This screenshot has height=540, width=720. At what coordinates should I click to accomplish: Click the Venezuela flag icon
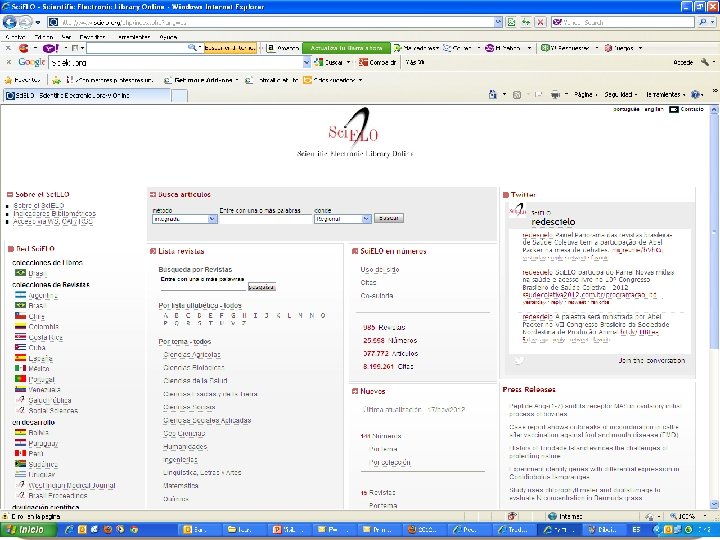click(x=20, y=389)
